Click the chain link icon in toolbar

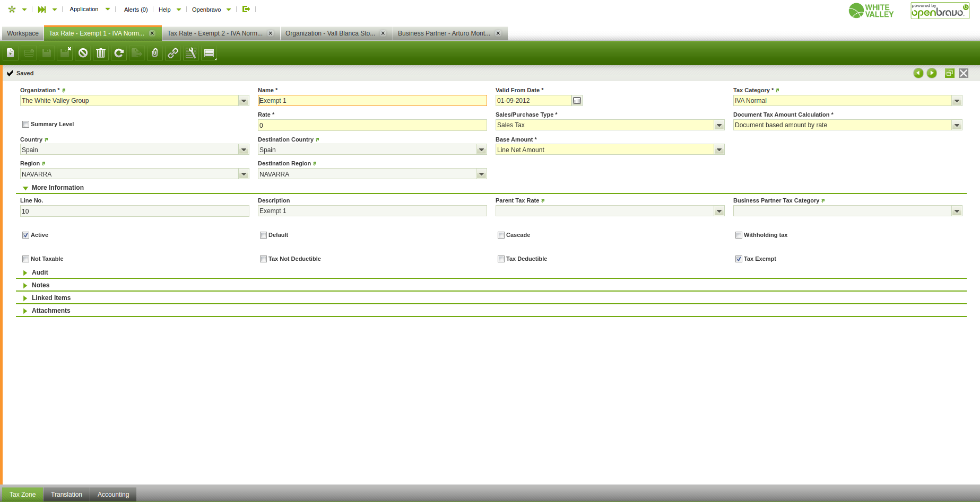coord(173,53)
